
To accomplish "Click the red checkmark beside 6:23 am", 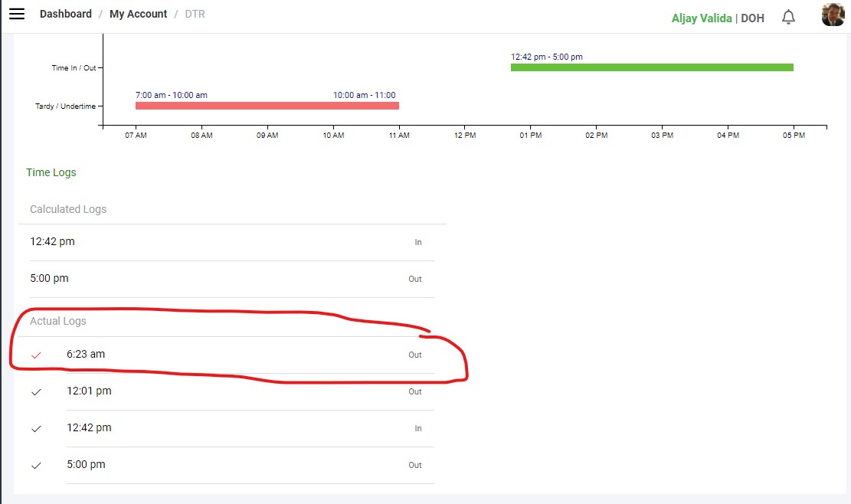I will click(x=36, y=355).
